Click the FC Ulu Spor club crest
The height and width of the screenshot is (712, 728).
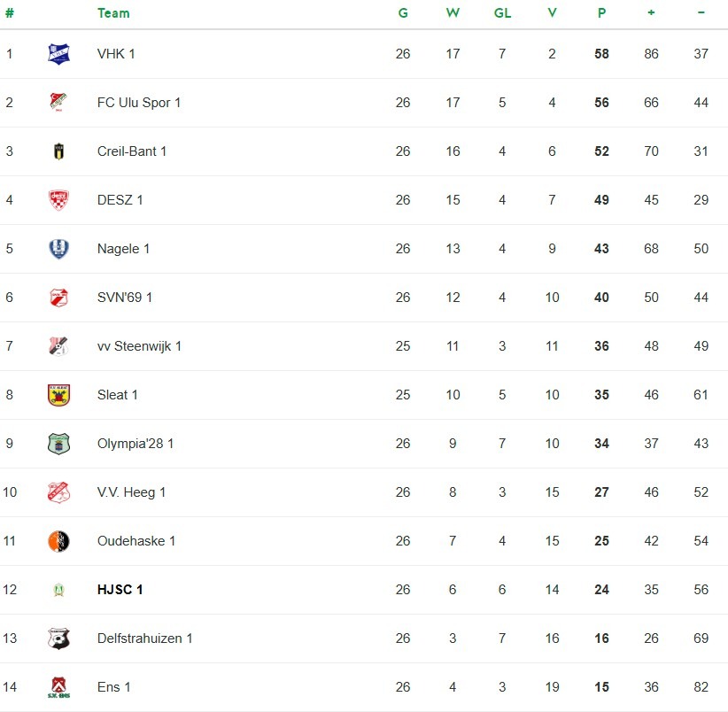point(58,103)
